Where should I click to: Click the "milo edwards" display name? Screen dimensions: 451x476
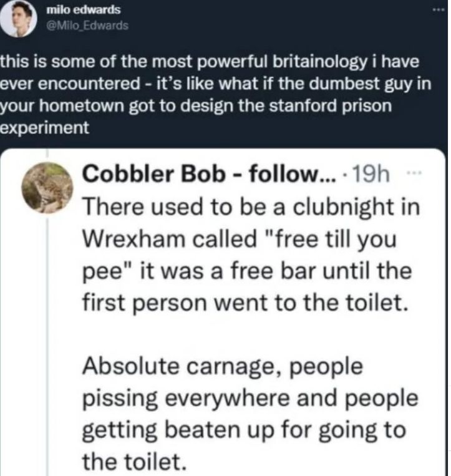79,11
